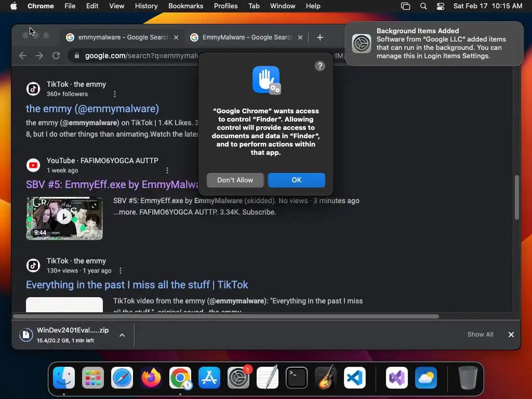Open the App Store from the Dock
The image size is (532, 399).
[209, 378]
